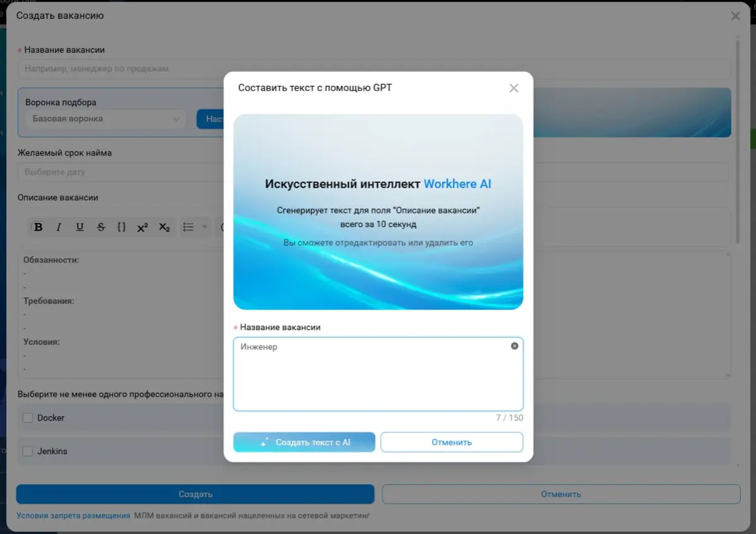Image resolution: width=756 pixels, height=534 pixels.
Task: Close the Создать вакансию window
Action: tap(735, 16)
